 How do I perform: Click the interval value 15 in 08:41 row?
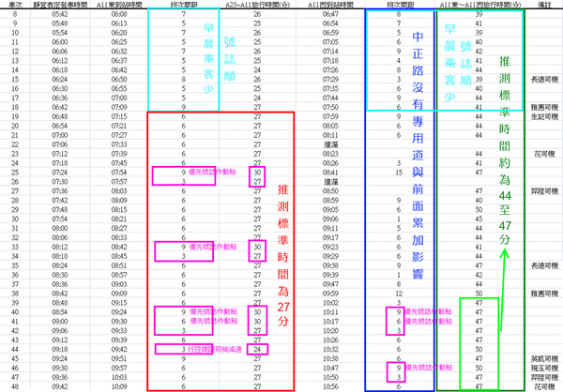400,173
